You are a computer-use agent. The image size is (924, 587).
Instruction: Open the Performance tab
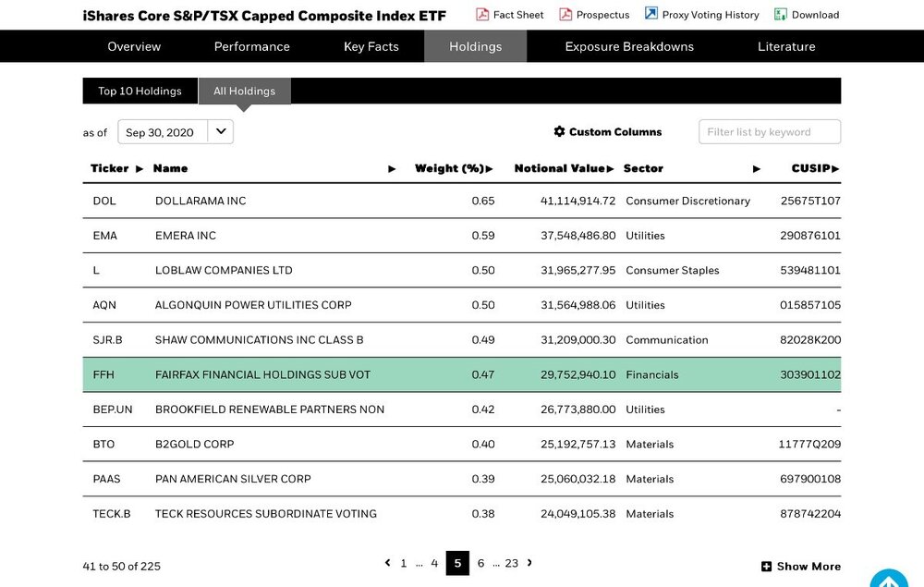(x=251, y=46)
